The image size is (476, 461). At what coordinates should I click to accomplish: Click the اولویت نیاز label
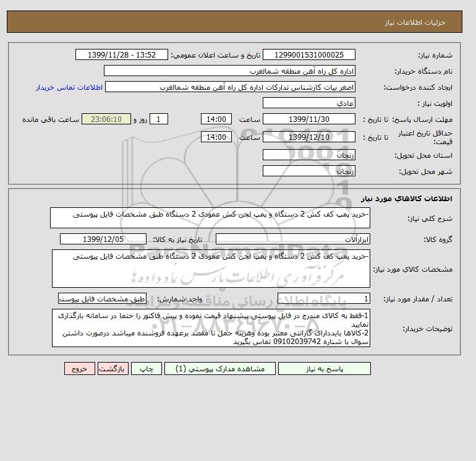pos(435,103)
